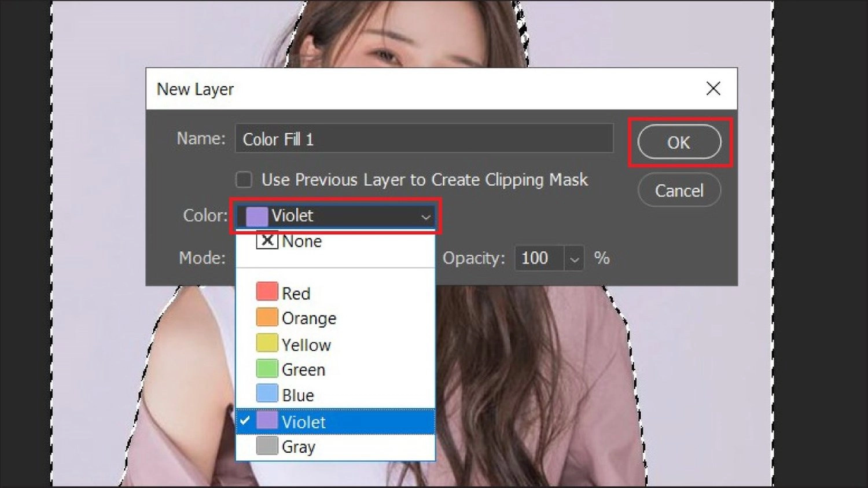The image size is (868, 488).
Task: Edit the layer Name field
Action: pos(424,139)
